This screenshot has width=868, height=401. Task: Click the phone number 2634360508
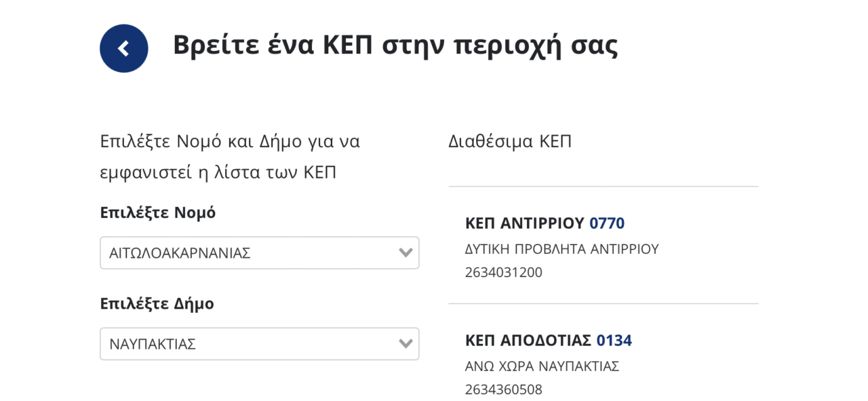click(504, 389)
